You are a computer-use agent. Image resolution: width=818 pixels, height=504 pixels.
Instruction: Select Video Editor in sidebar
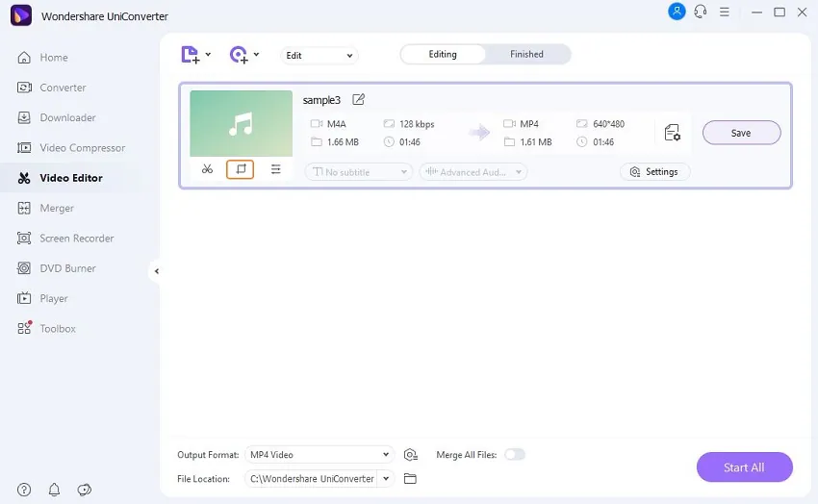click(60, 178)
